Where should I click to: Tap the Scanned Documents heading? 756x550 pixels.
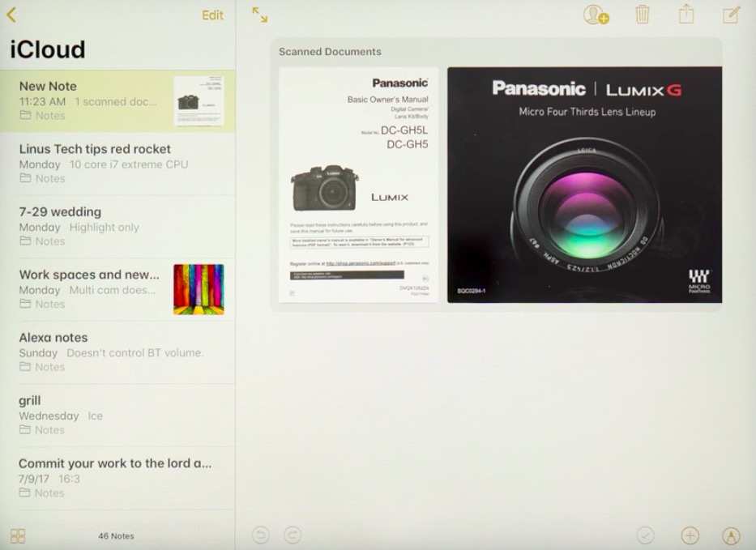pyautogui.click(x=330, y=52)
